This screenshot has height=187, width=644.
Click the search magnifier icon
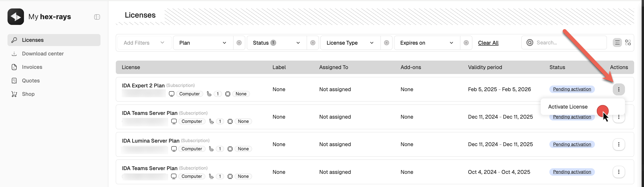pos(530,43)
